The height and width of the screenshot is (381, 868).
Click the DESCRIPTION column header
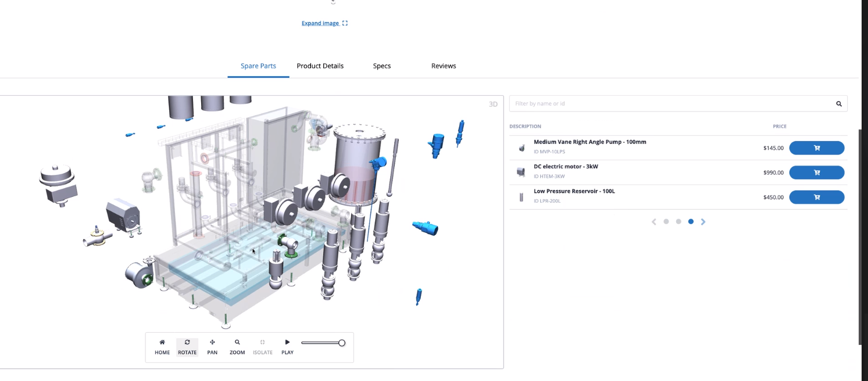[x=525, y=126]
